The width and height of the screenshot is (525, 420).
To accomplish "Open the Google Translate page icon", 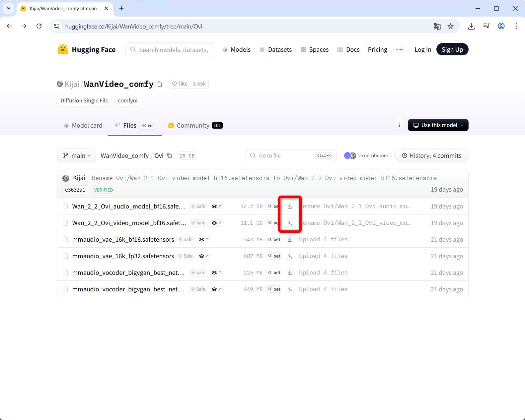I will click(x=437, y=27).
